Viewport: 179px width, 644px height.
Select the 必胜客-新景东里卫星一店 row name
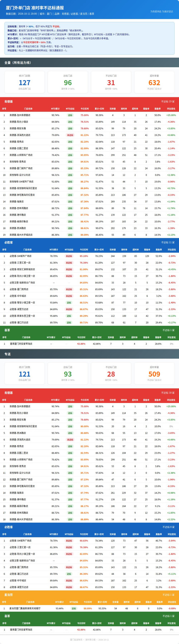click(x=22, y=316)
